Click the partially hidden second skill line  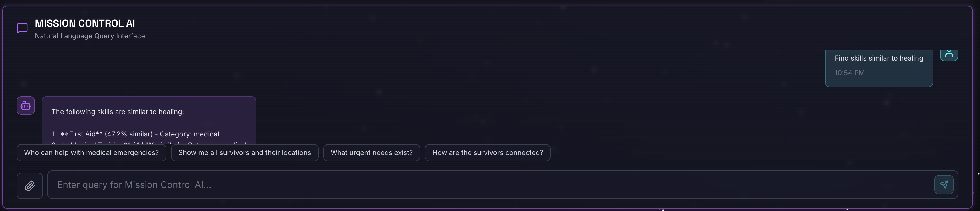click(149, 143)
